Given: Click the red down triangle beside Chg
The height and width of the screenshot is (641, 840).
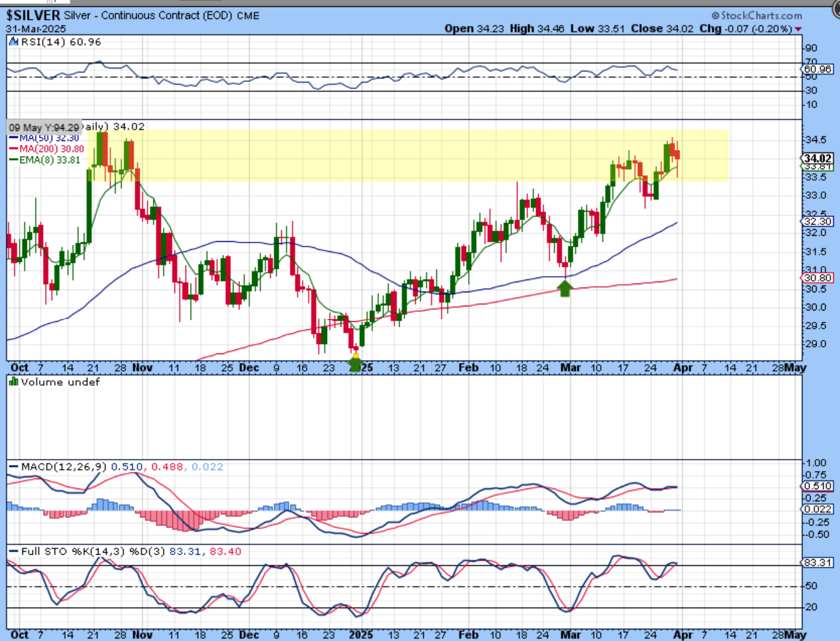Looking at the screenshot, I should click(798, 29).
